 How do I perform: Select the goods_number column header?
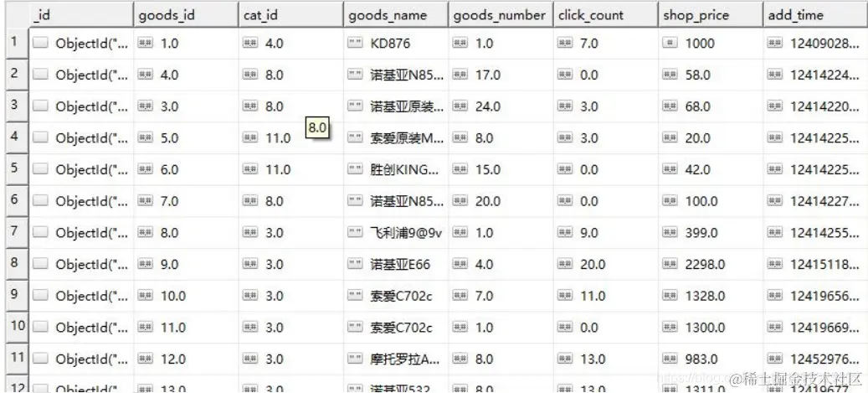point(501,15)
